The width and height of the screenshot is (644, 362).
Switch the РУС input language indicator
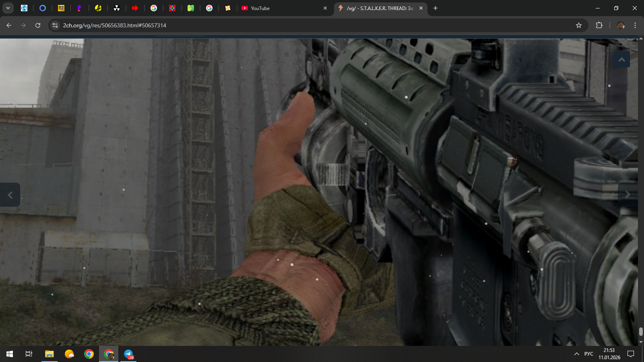point(589,354)
